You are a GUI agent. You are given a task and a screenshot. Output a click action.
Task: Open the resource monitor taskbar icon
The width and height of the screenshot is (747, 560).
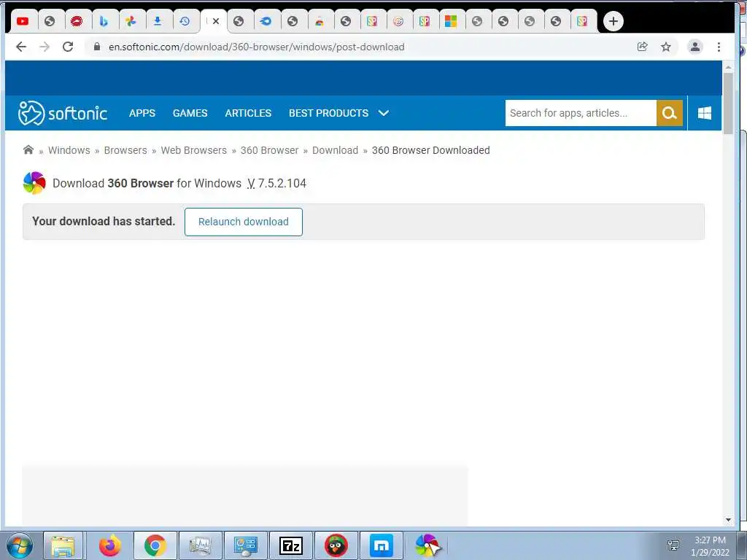point(200,545)
